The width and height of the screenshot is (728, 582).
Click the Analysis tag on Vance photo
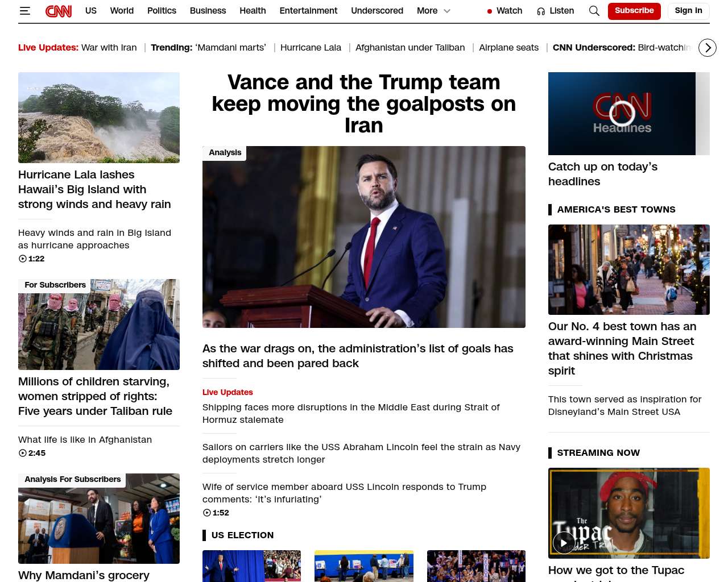(x=225, y=153)
